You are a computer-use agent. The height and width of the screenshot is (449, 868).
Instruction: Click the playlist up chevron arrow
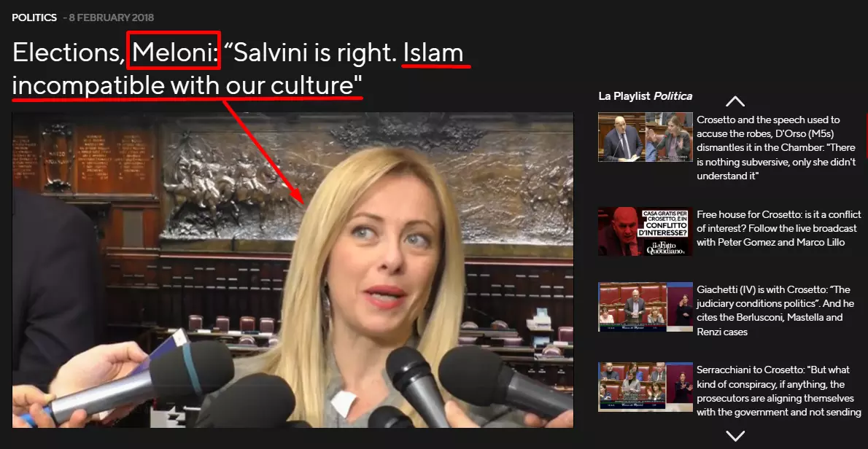click(735, 101)
